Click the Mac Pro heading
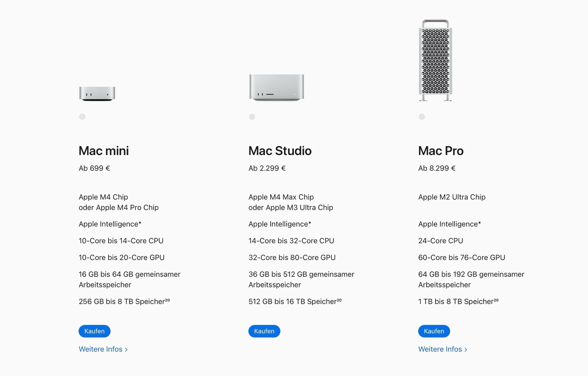588x376 pixels. [x=441, y=151]
